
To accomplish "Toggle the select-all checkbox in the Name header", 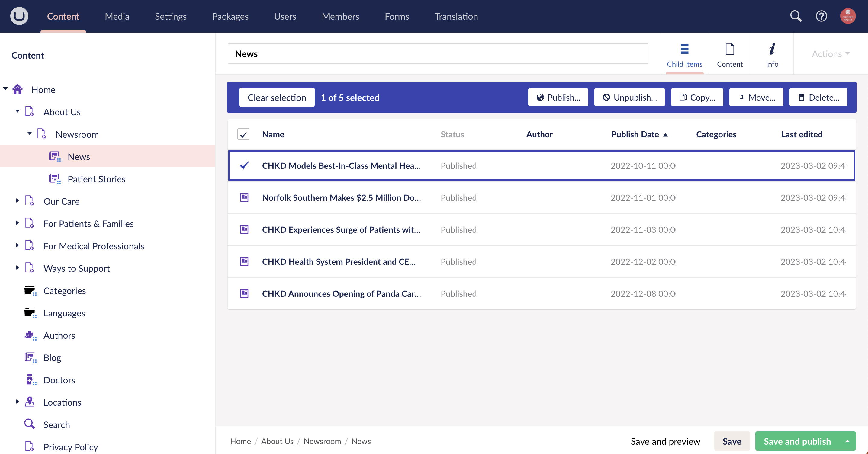I will point(243,134).
